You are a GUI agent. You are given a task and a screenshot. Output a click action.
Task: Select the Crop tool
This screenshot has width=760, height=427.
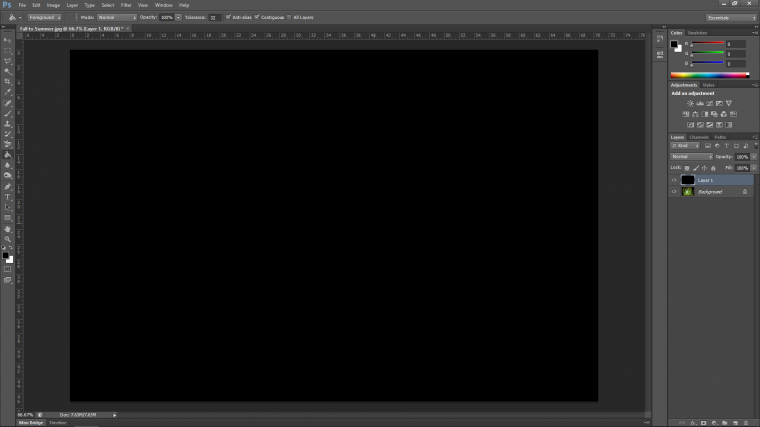point(7,82)
